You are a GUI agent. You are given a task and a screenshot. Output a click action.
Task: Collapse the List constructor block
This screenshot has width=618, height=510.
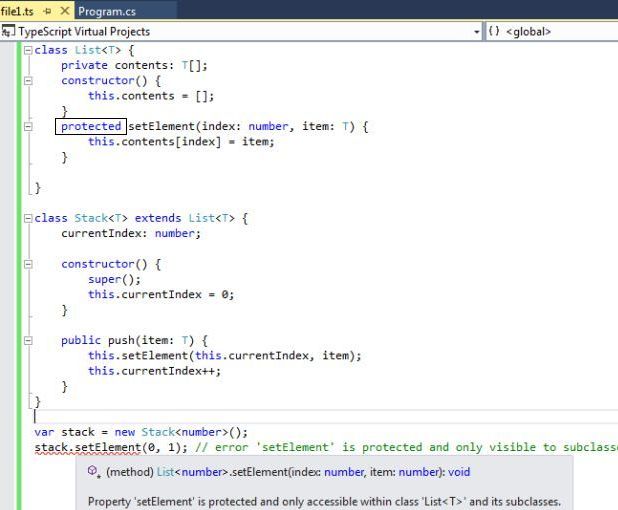click(28, 81)
